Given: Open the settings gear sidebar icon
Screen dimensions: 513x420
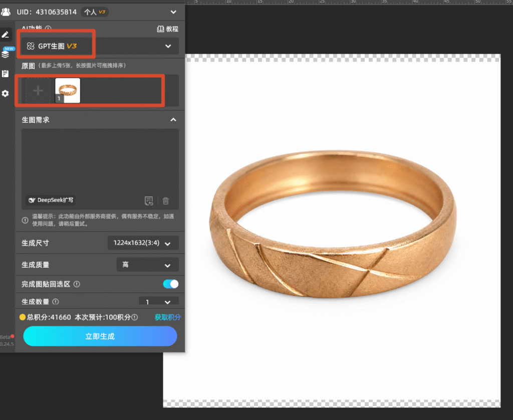Looking at the screenshot, I should (5, 94).
